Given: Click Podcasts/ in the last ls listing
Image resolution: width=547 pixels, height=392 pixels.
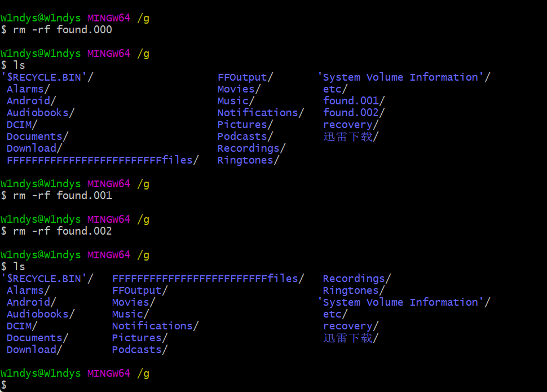Looking at the screenshot, I should pyautogui.click(x=140, y=350).
